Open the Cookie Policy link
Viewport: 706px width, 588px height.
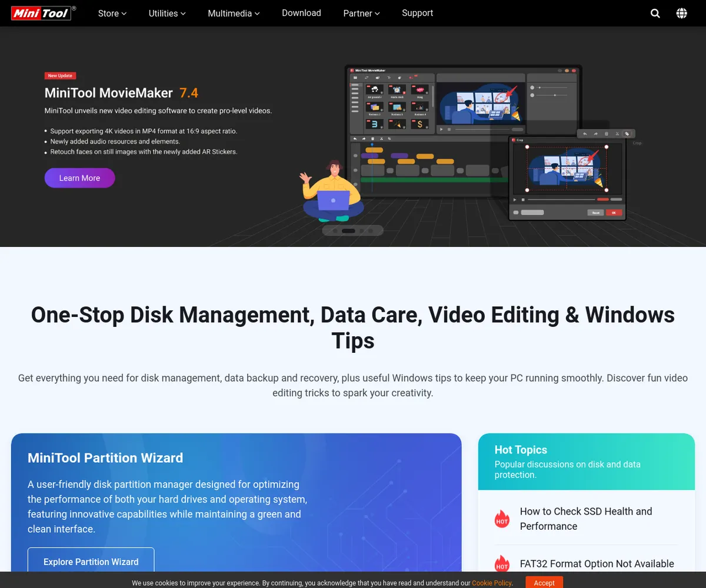(x=491, y=583)
